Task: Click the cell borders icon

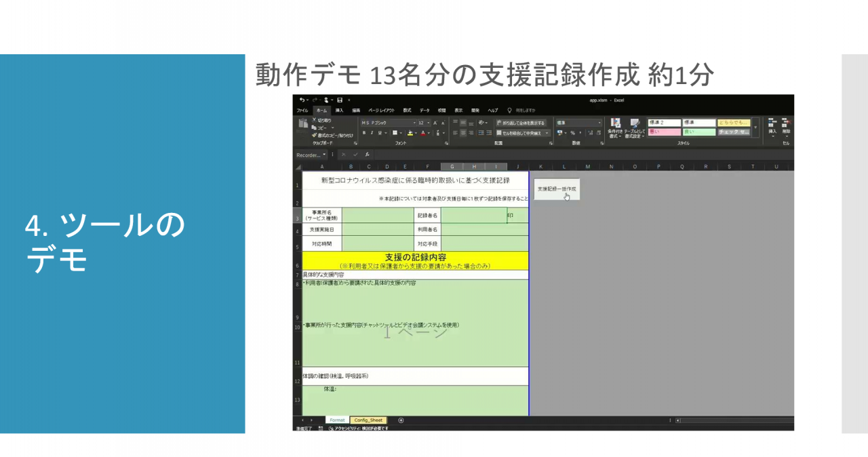Action: [396, 133]
